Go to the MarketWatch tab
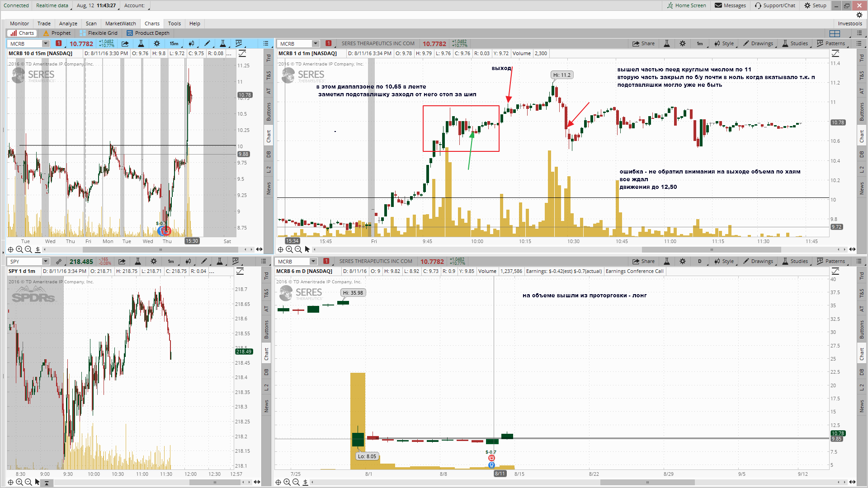The width and height of the screenshot is (868, 488). point(121,23)
